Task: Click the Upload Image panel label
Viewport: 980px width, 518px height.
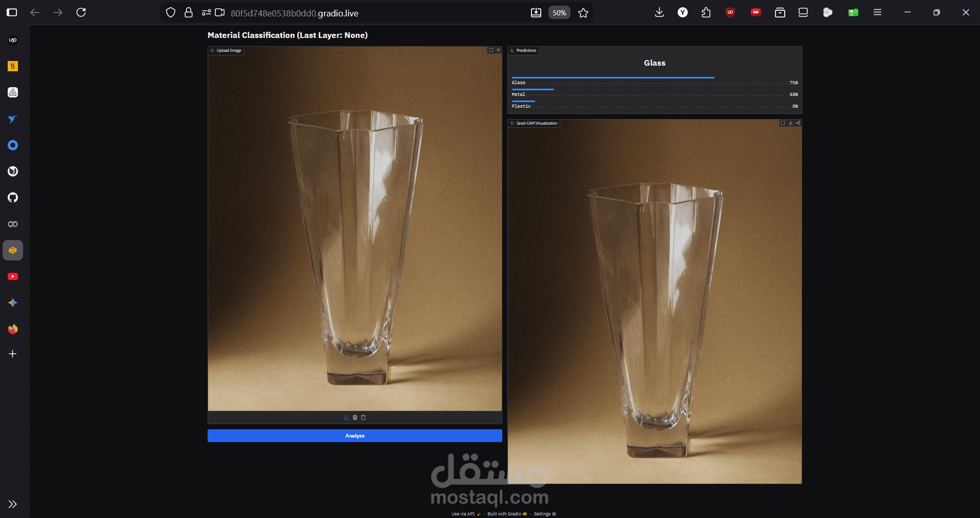Action: pyautogui.click(x=226, y=50)
